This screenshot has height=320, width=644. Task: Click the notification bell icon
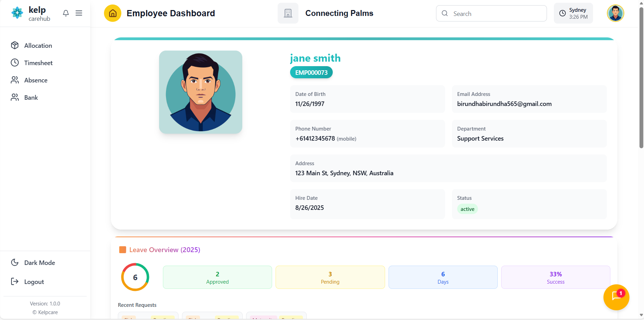pyautogui.click(x=66, y=13)
